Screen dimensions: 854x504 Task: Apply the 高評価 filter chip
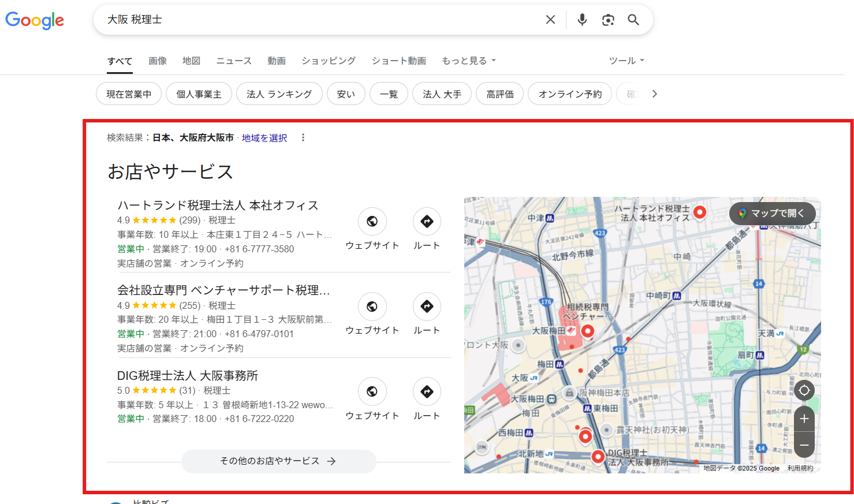click(x=499, y=94)
